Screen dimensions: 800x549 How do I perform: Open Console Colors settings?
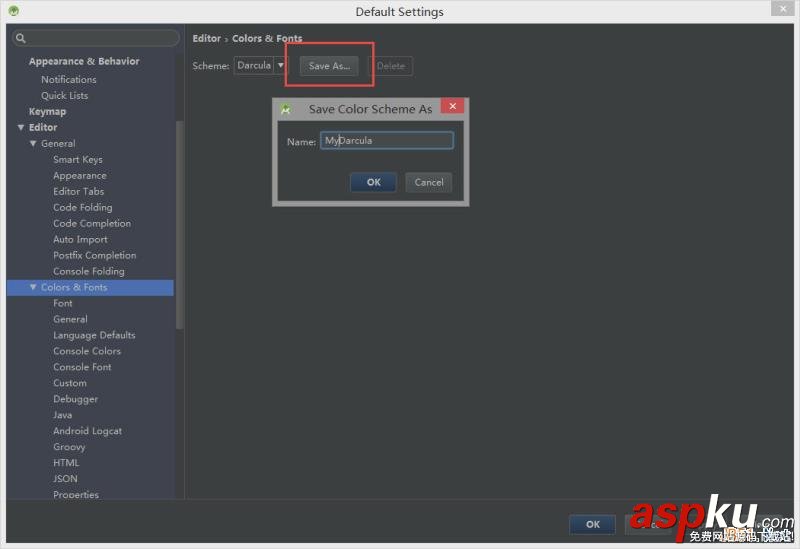coord(87,351)
